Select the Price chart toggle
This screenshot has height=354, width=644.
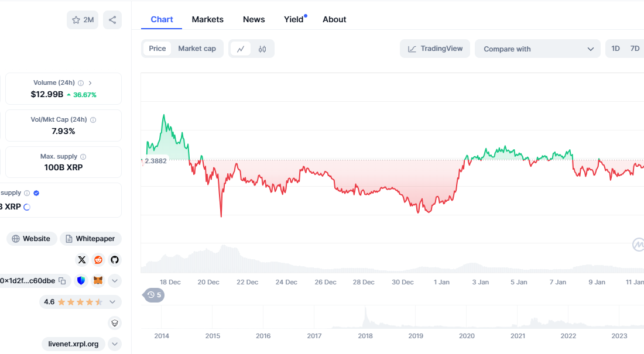click(157, 49)
